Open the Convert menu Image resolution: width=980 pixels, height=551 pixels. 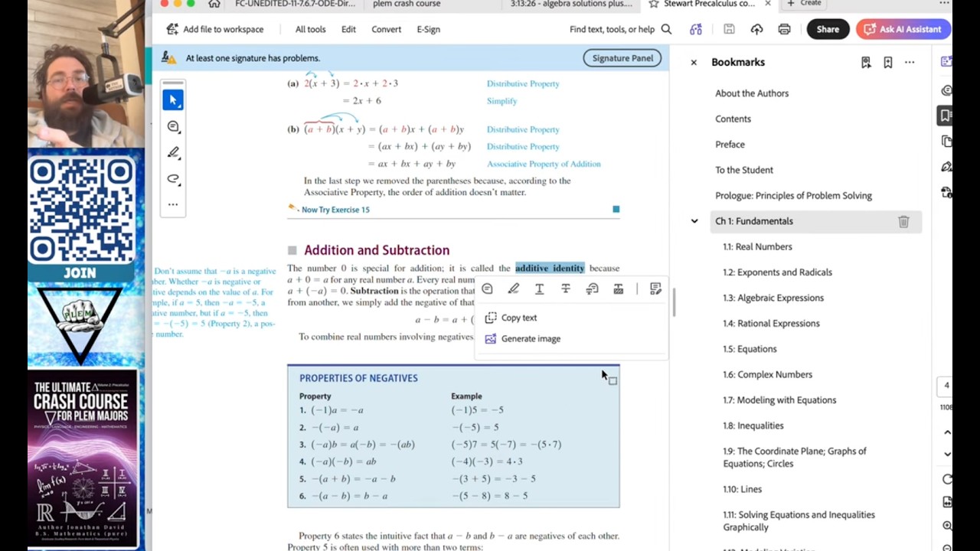pyautogui.click(x=386, y=29)
